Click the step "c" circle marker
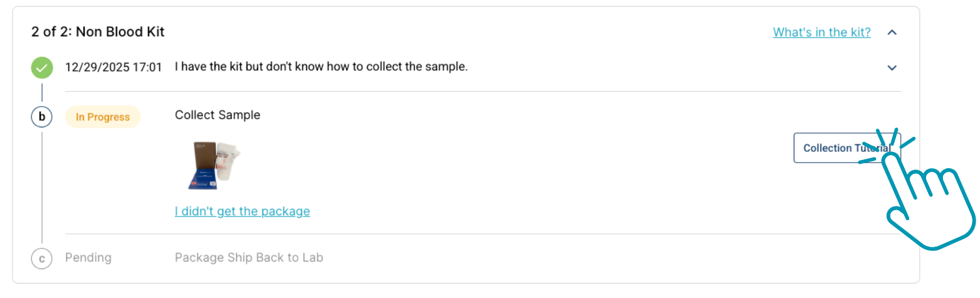Image resolution: width=980 pixels, height=298 pixels. pos(42,258)
